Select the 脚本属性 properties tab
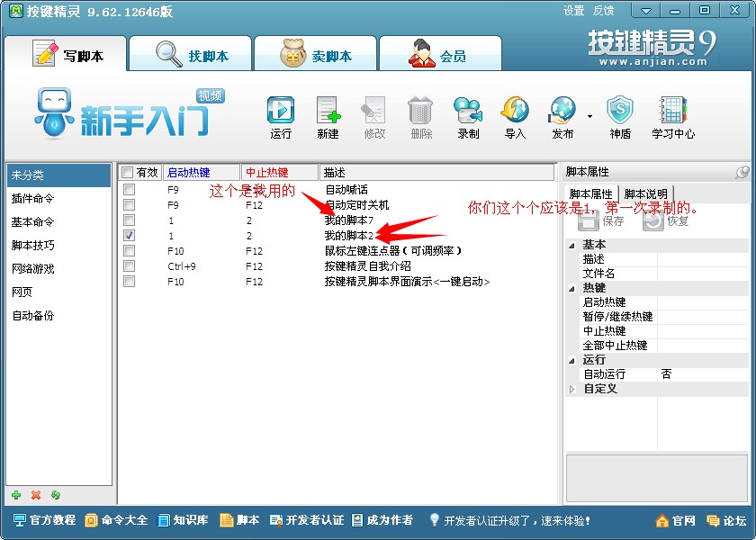The height and width of the screenshot is (540, 756). pos(590,193)
